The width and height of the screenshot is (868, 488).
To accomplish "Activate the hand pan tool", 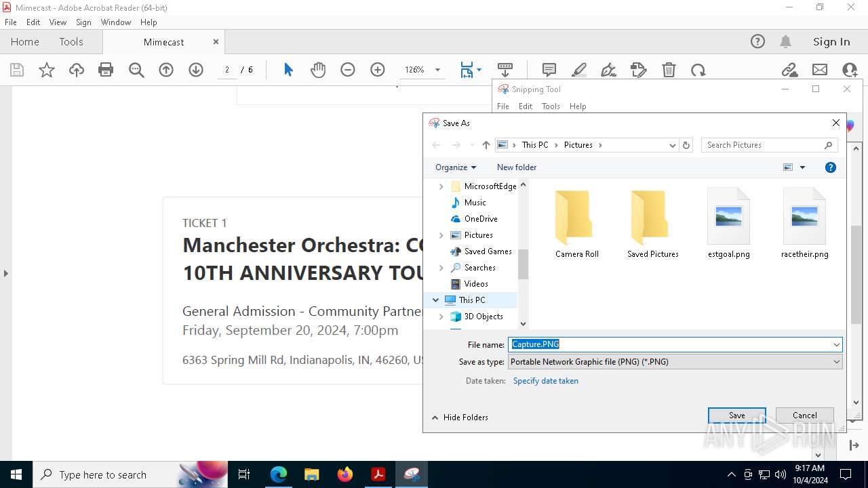I will [x=318, y=70].
